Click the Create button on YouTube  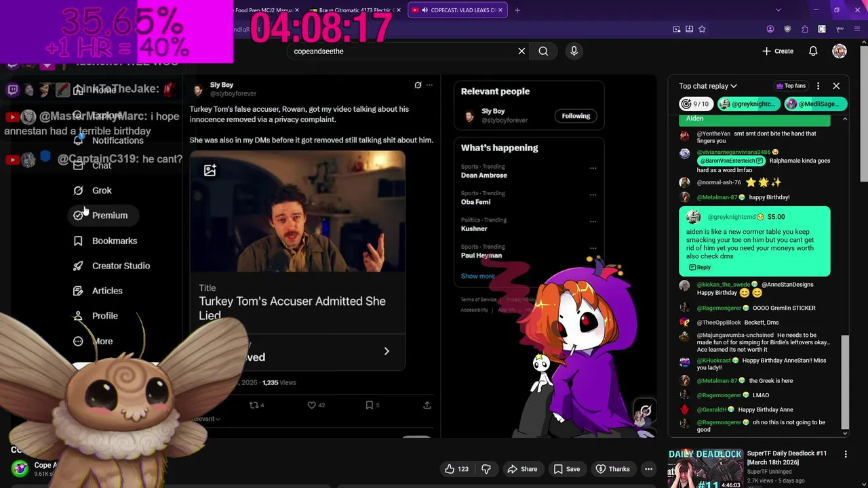click(778, 51)
